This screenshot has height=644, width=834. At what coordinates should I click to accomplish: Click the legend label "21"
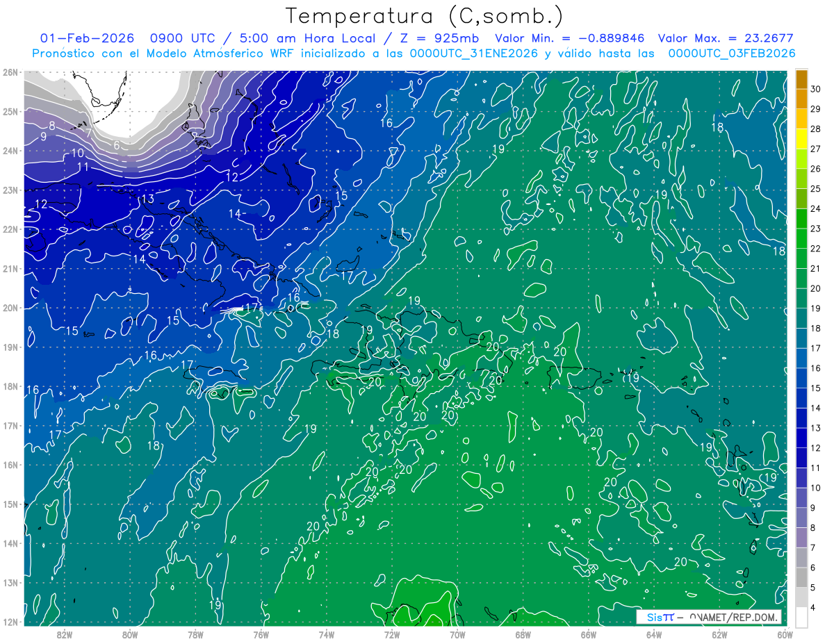click(816, 268)
